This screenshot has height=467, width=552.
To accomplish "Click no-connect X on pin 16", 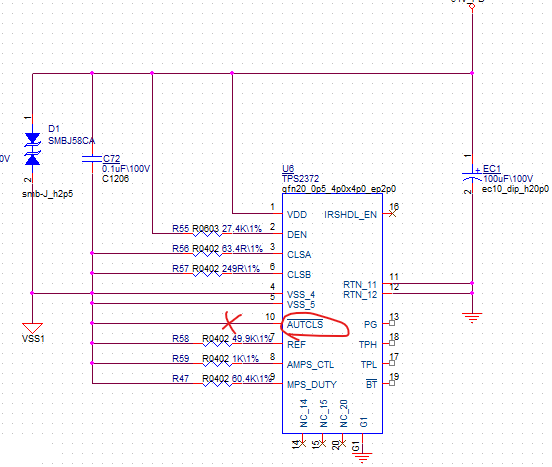I will point(392,213).
